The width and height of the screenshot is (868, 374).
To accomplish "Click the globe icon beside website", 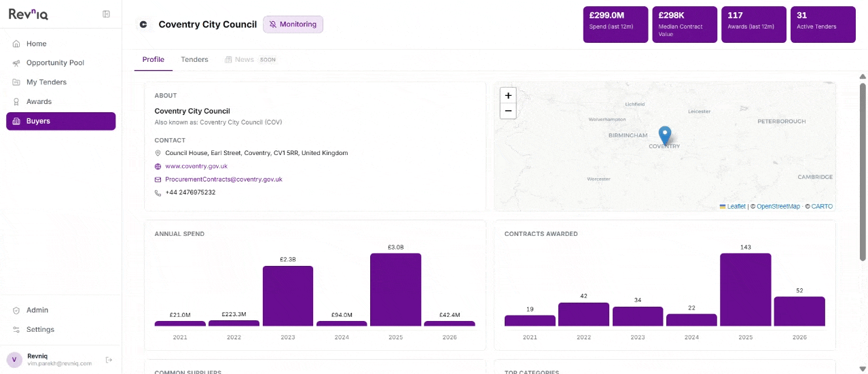I will point(158,166).
